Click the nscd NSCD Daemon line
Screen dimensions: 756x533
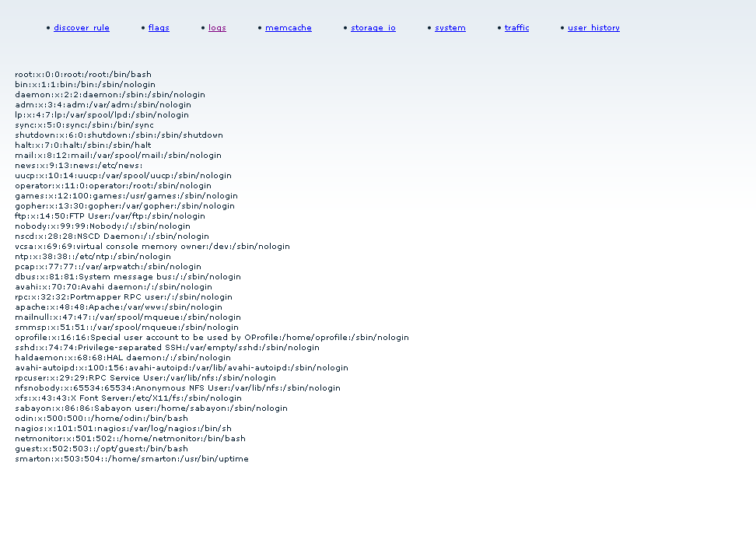click(112, 237)
